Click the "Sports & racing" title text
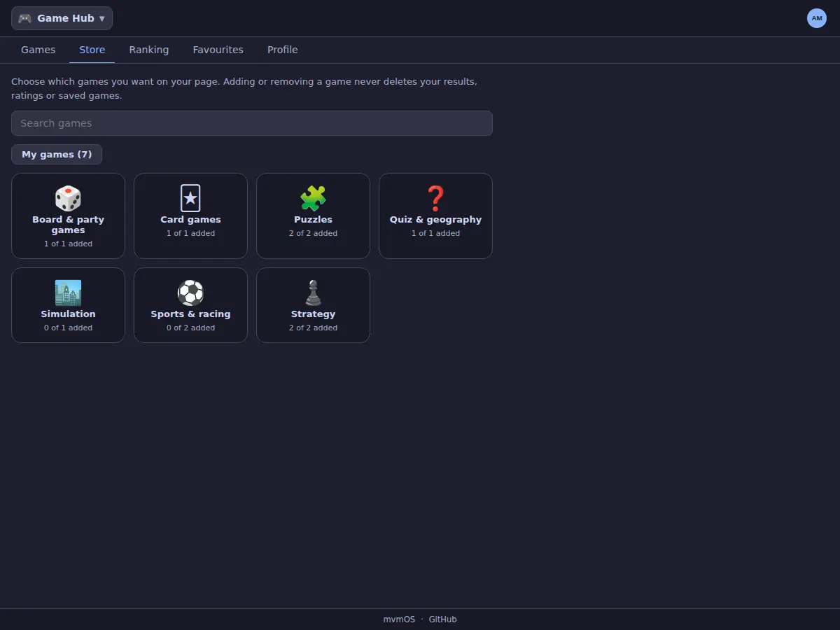This screenshot has height=630, width=840. (x=190, y=314)
